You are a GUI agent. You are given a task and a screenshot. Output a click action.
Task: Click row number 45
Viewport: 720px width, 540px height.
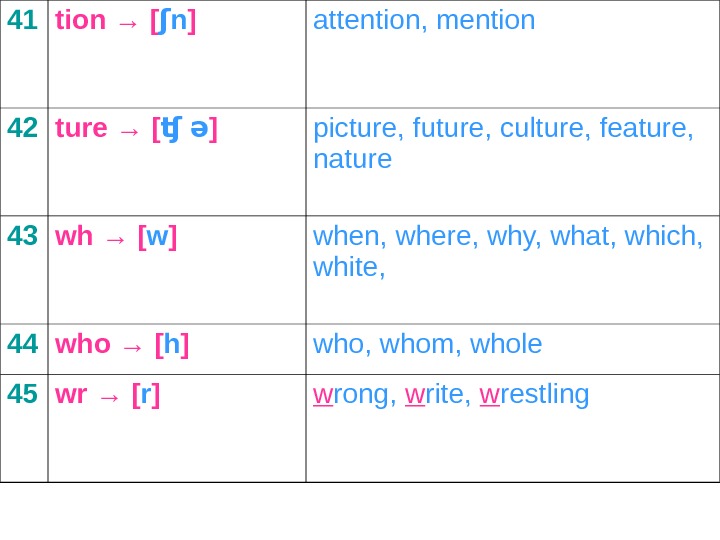[x=22, y=394]
